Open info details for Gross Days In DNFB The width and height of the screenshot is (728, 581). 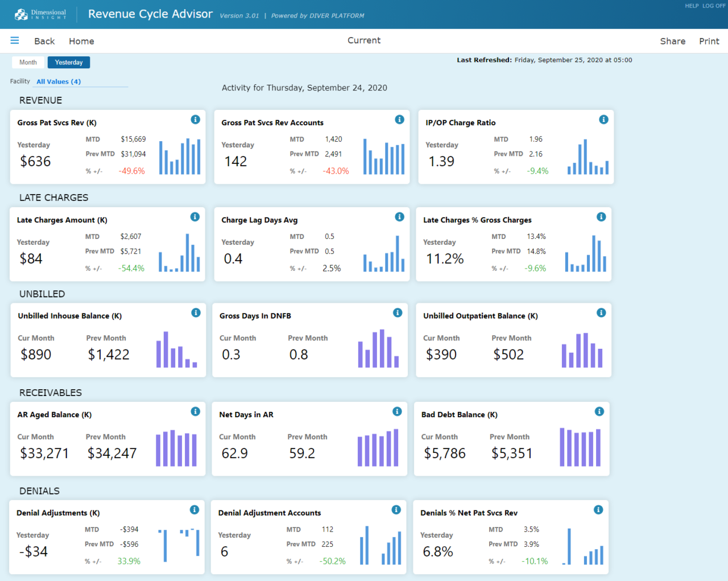pos(398,312)
